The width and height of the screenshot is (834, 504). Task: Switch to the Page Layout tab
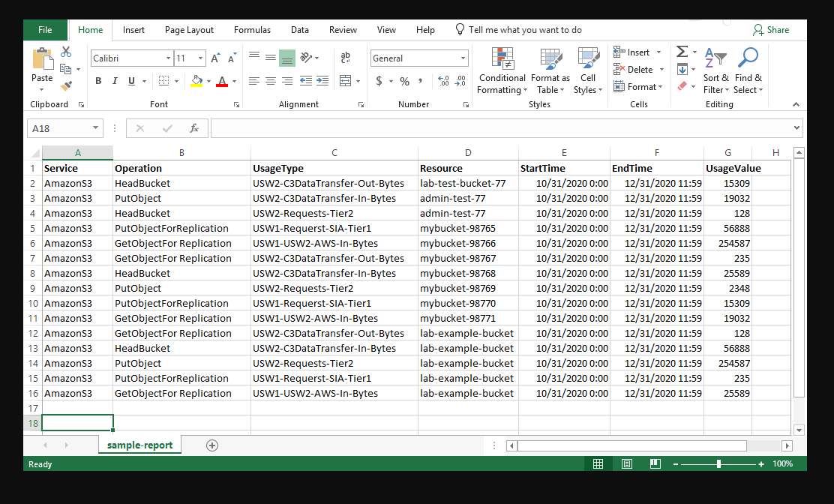click(189, 30)
